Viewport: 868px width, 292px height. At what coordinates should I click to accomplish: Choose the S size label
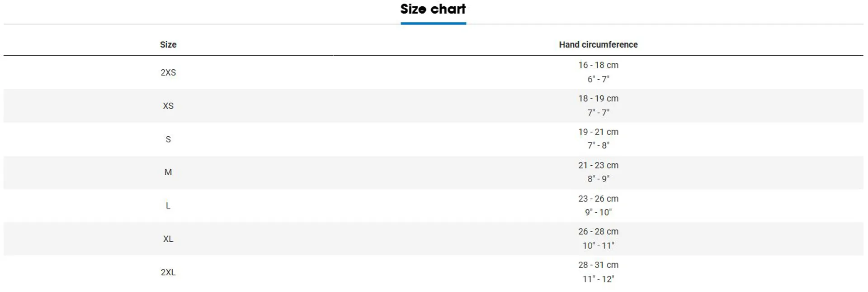[x=168, y=139]
